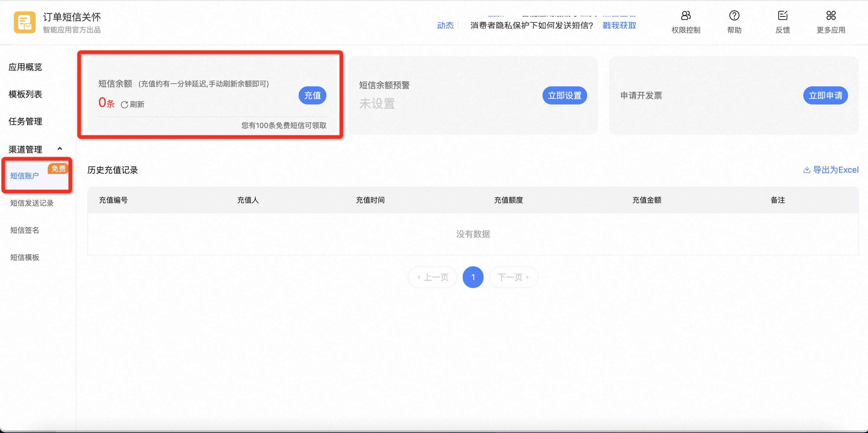Open the 帮助 help icon
Image resolution: width=868 pixels, height=433 pixels.
point(734,15)
